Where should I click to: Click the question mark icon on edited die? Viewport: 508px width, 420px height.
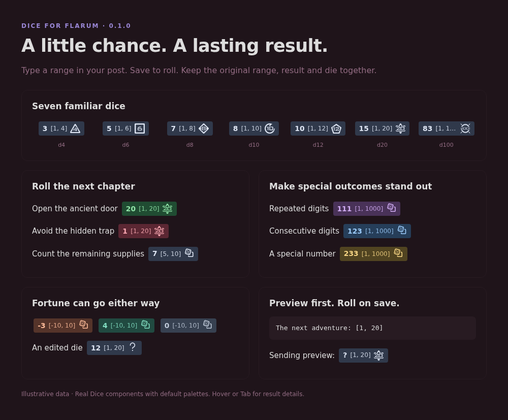click(133, 347)
